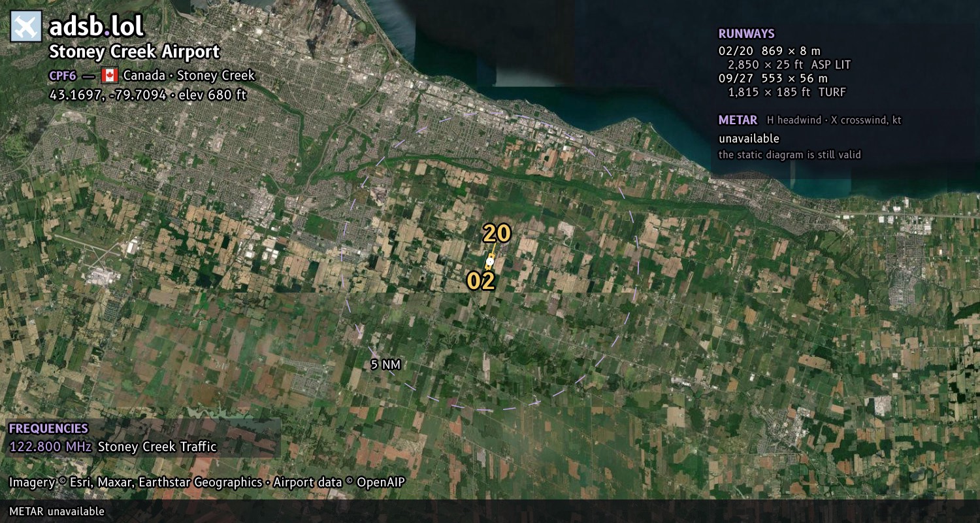Click the Esri Maxar imagery attribution text
The image size is (980, 523).
(207, 482)
